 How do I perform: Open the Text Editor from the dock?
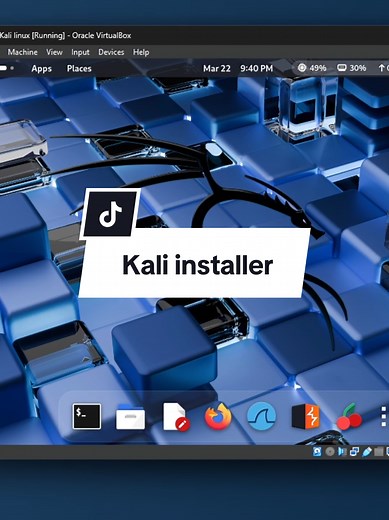point(175,417)
